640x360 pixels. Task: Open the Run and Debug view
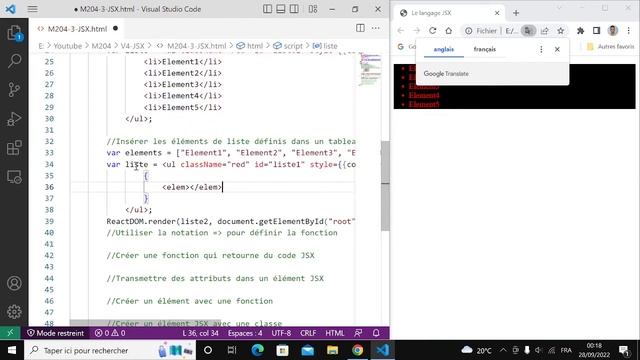pos(14,119)
